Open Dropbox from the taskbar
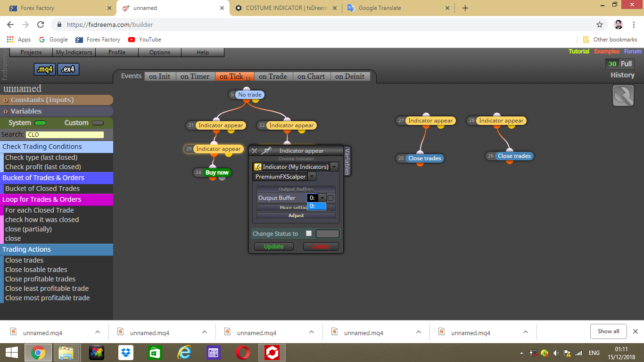Image resolution: width=644 pixels, height=362 pixels. coord(126,353)
